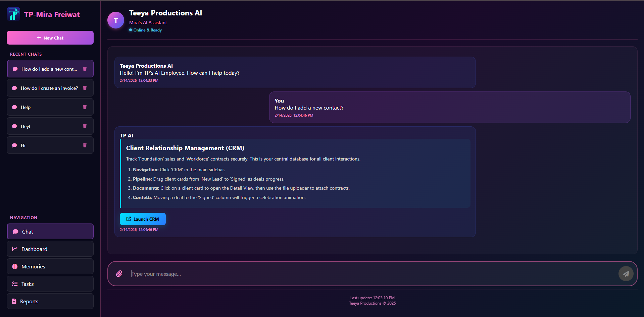Delete the 'Hey!' conversation

[84, 126]
